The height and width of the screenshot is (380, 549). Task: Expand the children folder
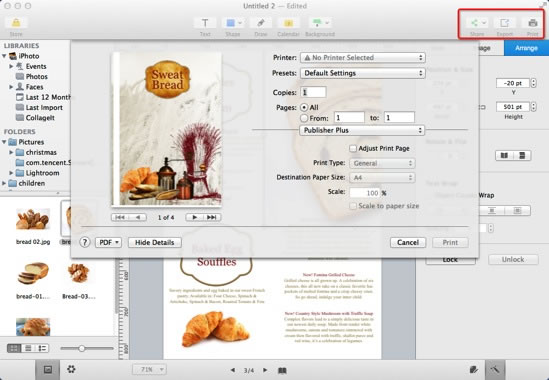(x=4, y=183)
